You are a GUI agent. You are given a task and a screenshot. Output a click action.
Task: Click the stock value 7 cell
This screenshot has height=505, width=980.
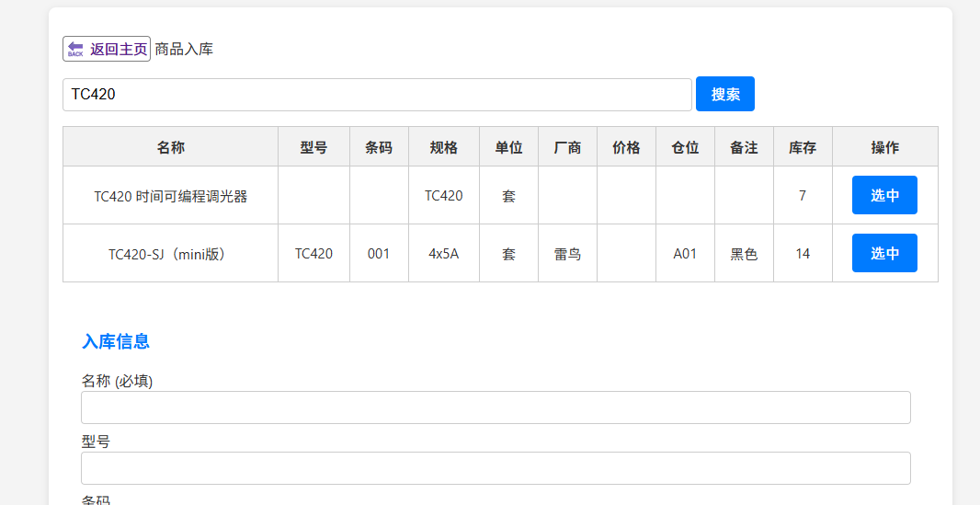pos(803,196)
